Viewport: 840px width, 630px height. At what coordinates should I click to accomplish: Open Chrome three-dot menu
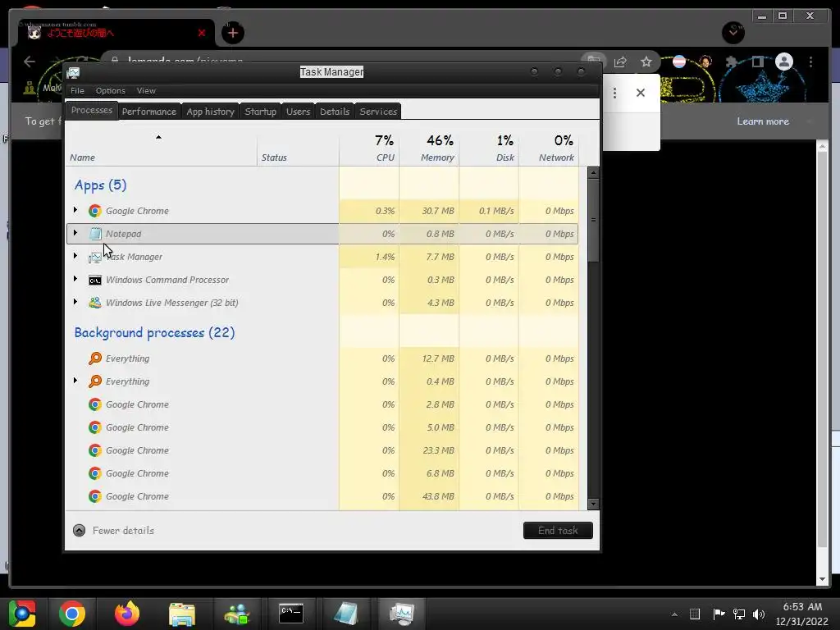(x=811, y=62)
